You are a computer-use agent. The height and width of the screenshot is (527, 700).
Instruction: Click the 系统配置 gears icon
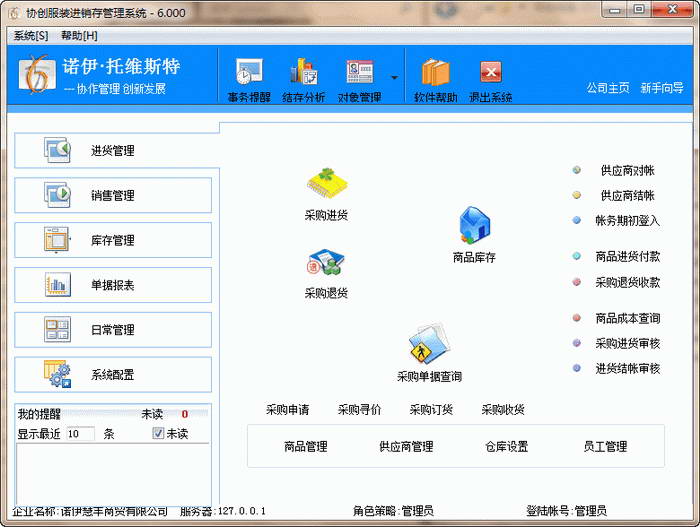click(x=57, y=374)
